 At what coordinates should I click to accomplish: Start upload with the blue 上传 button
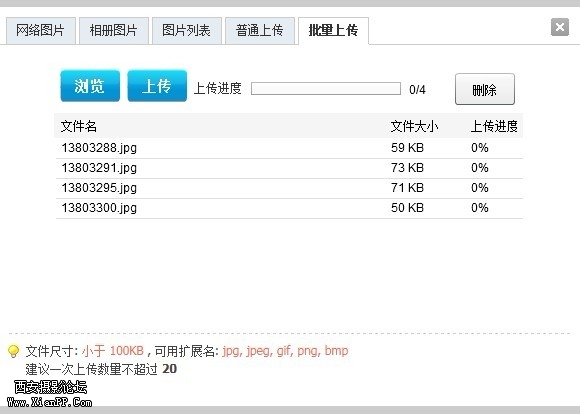[157, 86]
